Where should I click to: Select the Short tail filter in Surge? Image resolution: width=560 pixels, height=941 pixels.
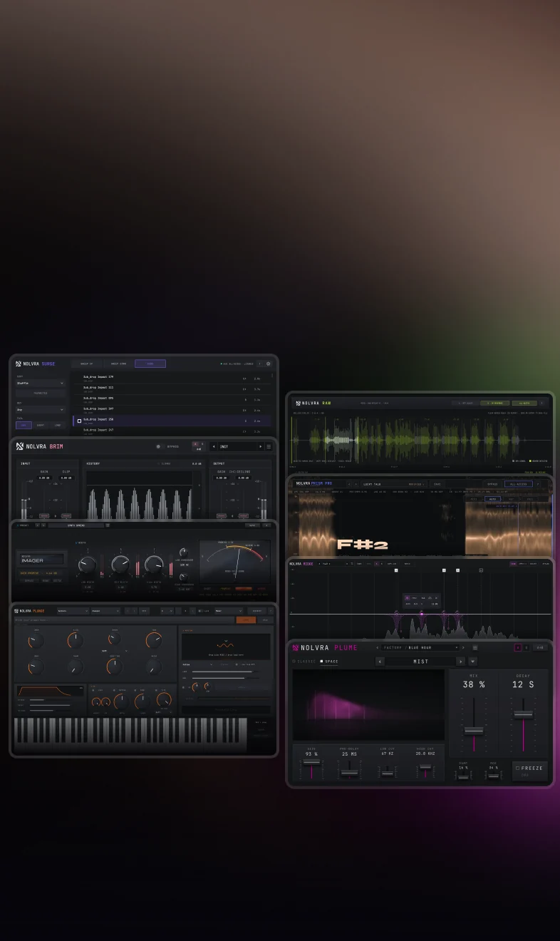click(x=41, y=425)
